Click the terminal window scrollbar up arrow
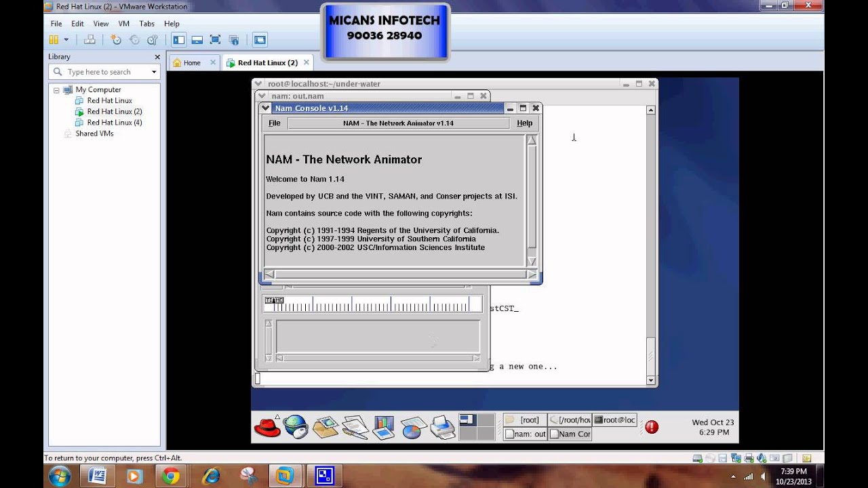This screenshot has height=488, width=868. pyautogui.click(x=651, y=110)
